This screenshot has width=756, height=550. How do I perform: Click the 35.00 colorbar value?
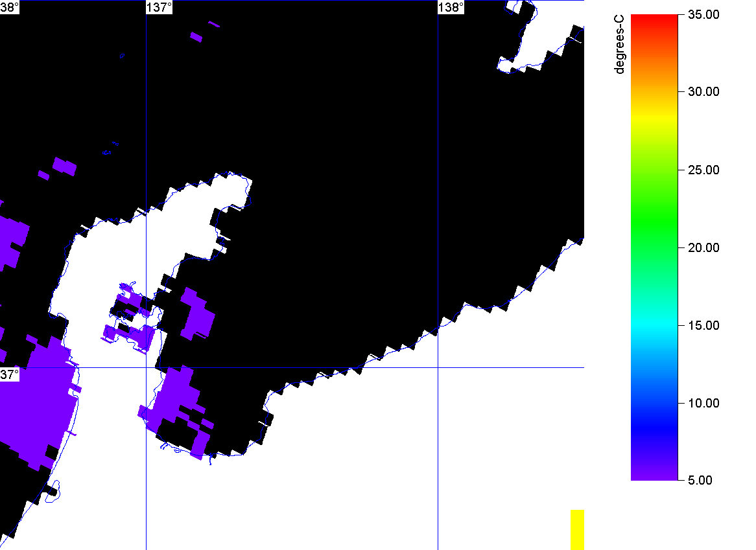703,14
